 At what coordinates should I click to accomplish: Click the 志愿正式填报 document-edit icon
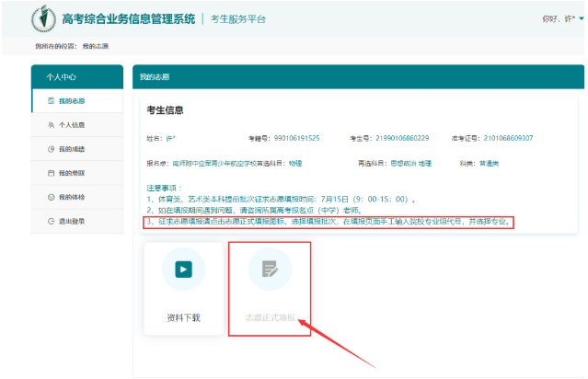click(x=270, y=270)
